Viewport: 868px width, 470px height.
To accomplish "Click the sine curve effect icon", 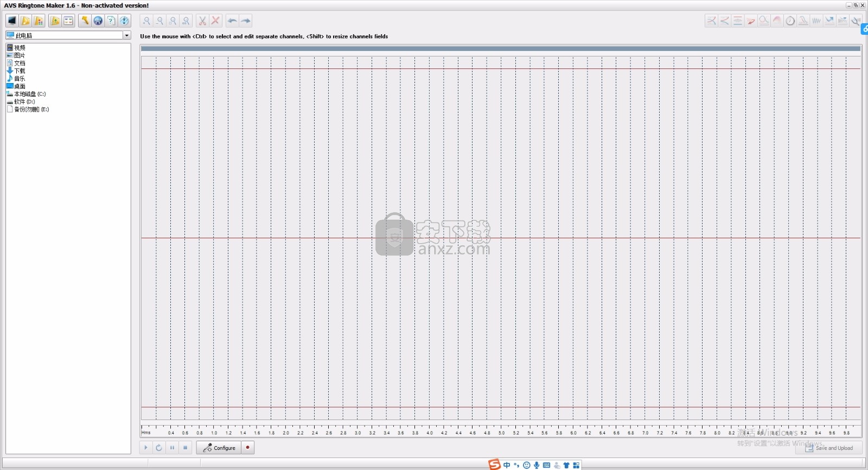I will pyautogui.click(x=764, y=21).
